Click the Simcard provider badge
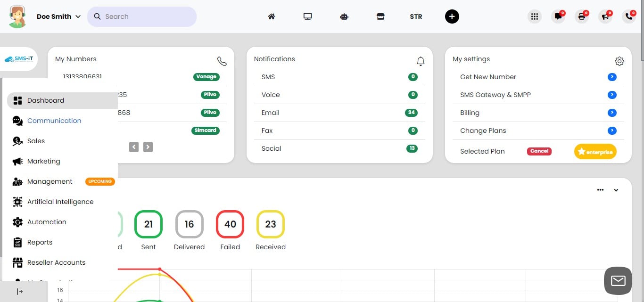This screenshot has width=644, height=302. point(206,131)
